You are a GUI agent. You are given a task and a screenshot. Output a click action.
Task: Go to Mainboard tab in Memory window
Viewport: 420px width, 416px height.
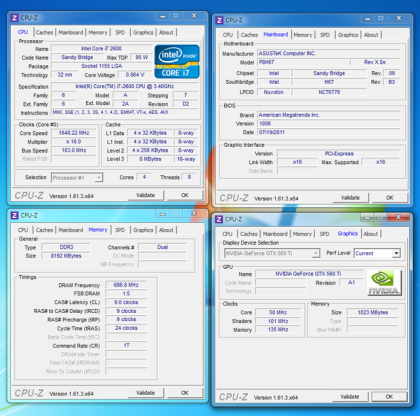(x=71, y=230)
